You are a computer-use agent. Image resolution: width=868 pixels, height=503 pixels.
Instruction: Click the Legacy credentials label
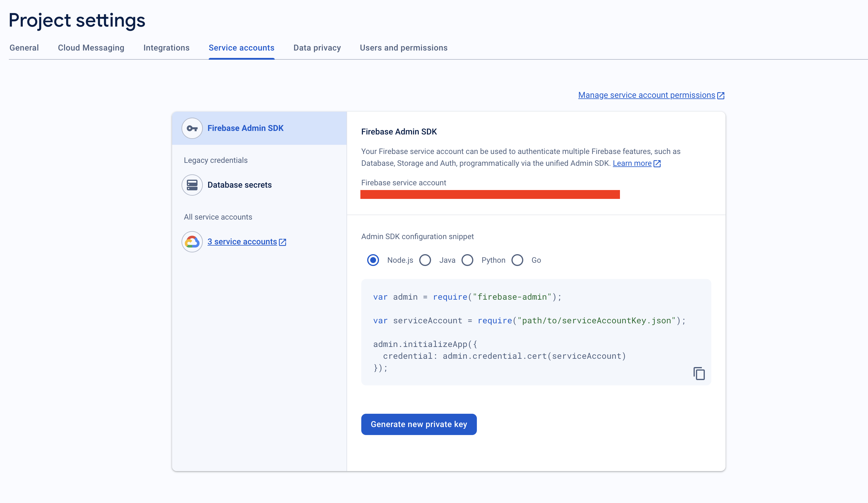[216, 160]
